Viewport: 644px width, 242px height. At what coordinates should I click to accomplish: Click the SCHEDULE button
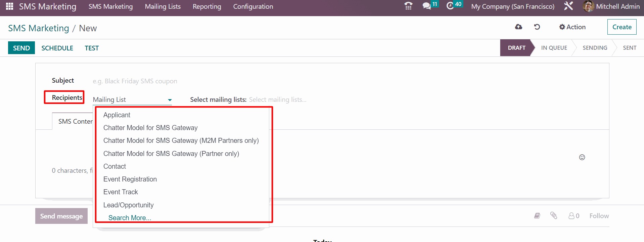click(57, 48)
